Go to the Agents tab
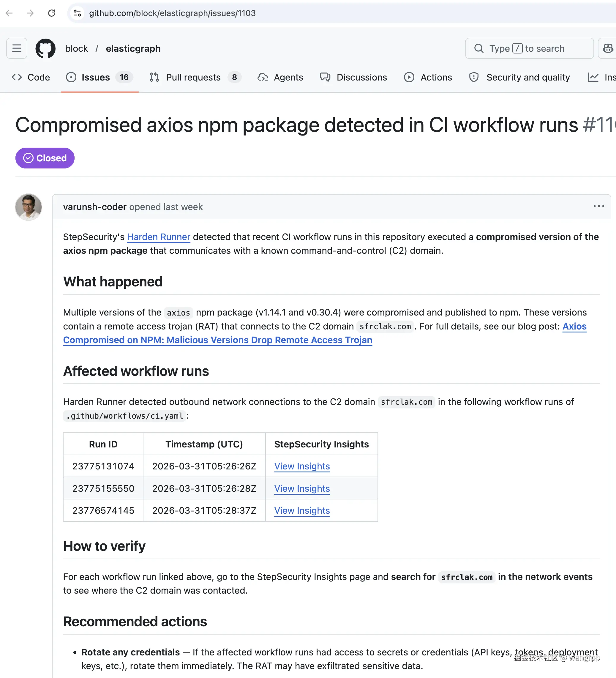 pyautogui.click(x=280, y=77)
